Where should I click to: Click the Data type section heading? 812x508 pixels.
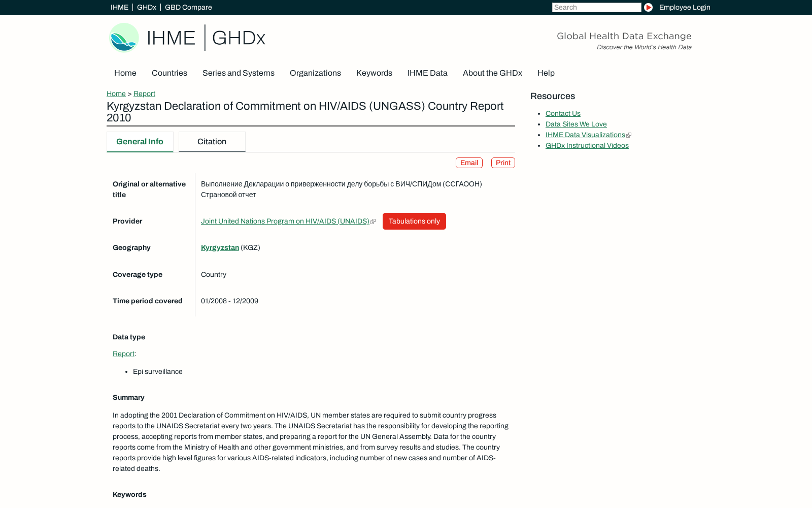pyautogui.click(x=129, y=337)
